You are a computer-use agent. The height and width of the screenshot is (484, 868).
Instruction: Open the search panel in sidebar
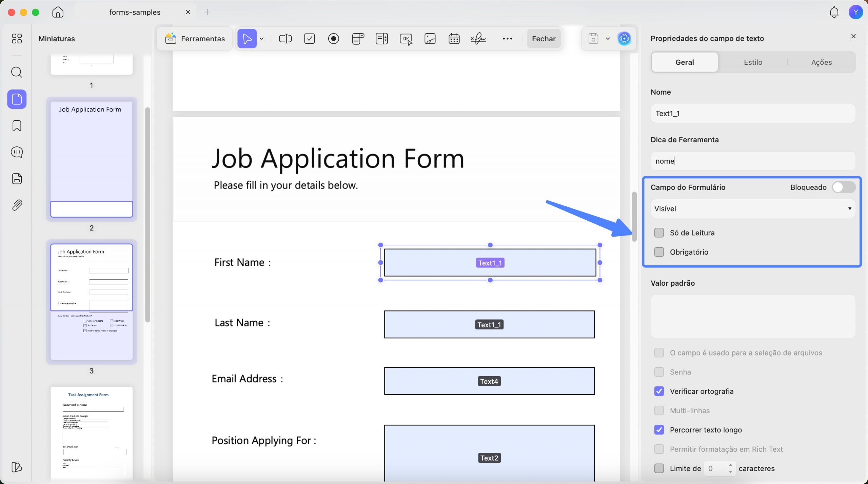pos(17,72)
